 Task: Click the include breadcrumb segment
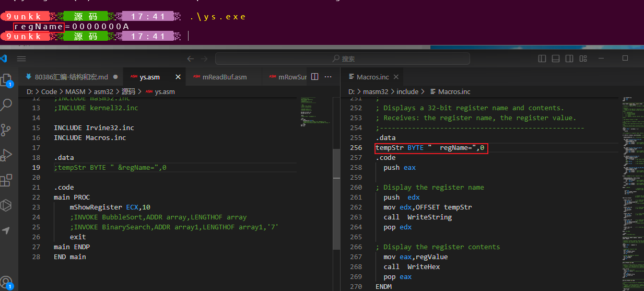click(407, 91)
